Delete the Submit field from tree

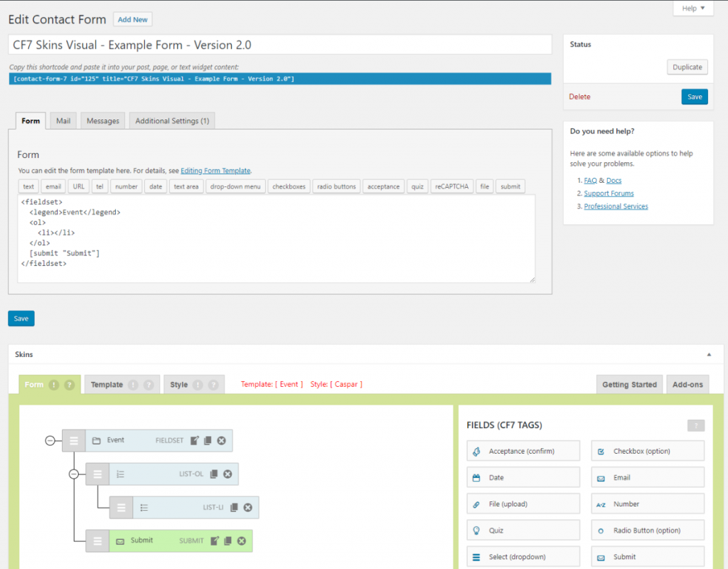[242, 541]
